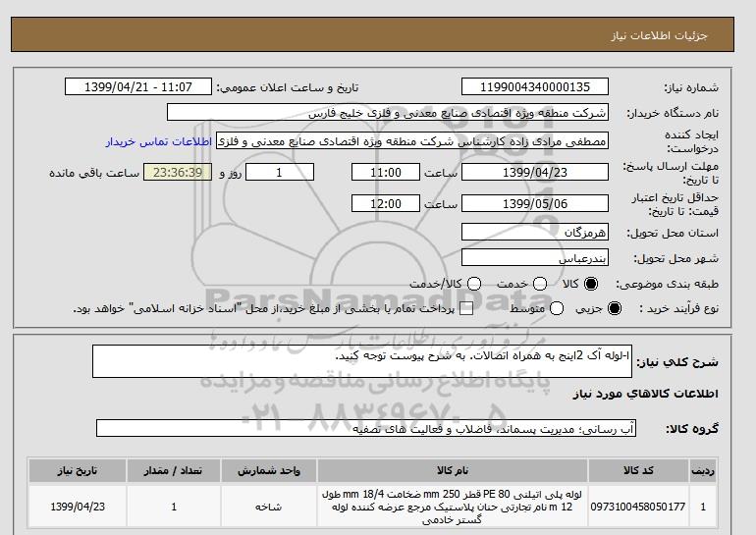Click the unit cell شاخه
Screen dimensions: 756x535
[x=269, y=507]
